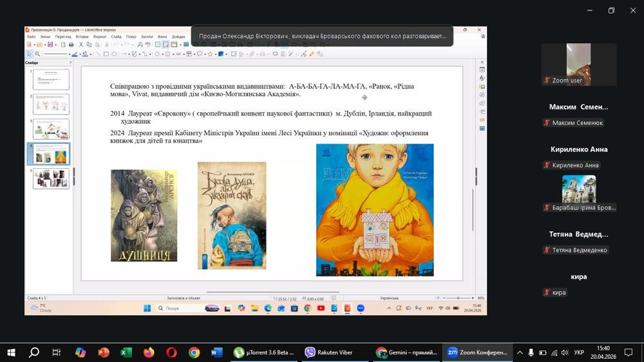
Task: Click the Cut scissors icon
Action: tap(81, 45)
